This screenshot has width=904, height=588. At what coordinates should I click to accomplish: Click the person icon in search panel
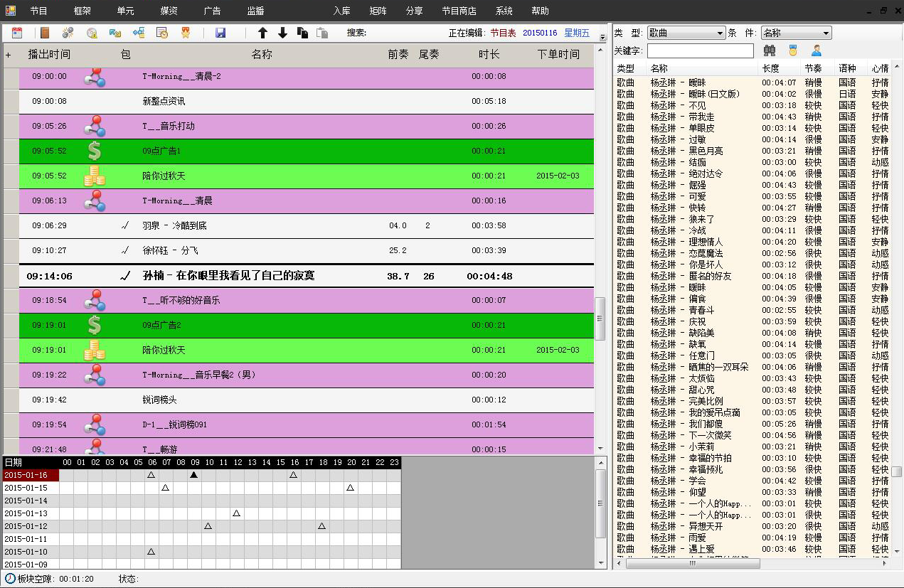click(817, 50)
